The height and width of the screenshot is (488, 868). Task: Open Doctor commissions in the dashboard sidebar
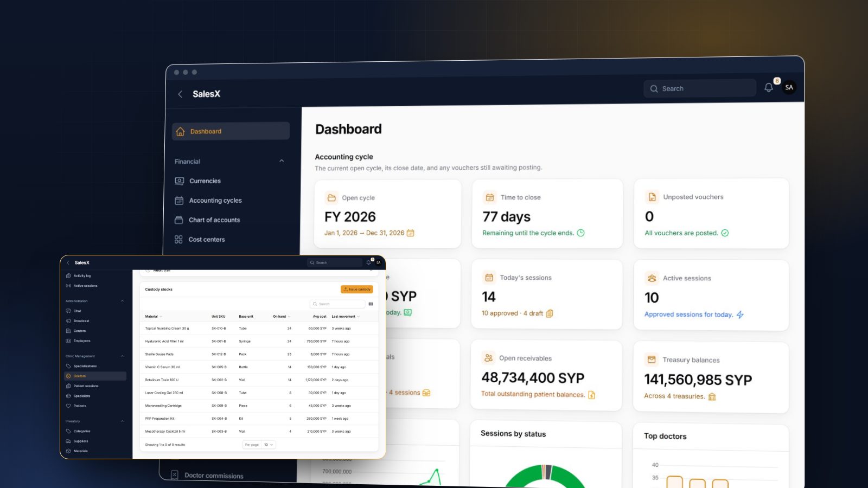(x=214, y=476)
